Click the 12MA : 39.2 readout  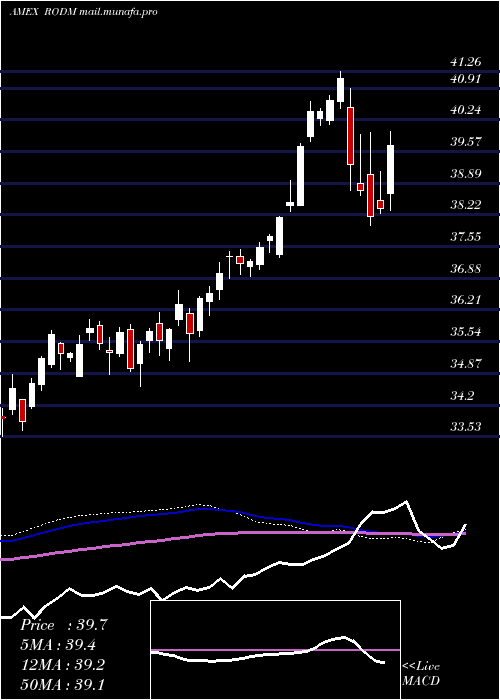pos(62,665)
